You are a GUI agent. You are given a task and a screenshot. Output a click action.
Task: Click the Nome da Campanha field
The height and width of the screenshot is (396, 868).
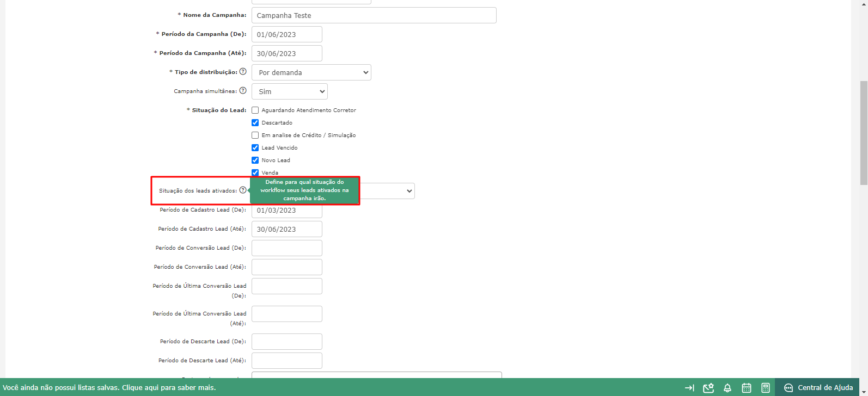374,15
